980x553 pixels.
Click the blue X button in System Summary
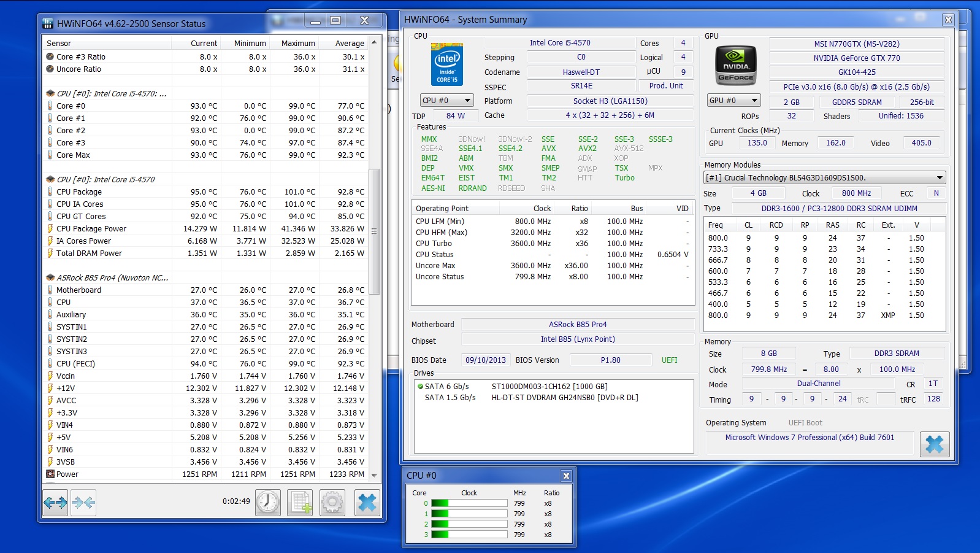935,444
